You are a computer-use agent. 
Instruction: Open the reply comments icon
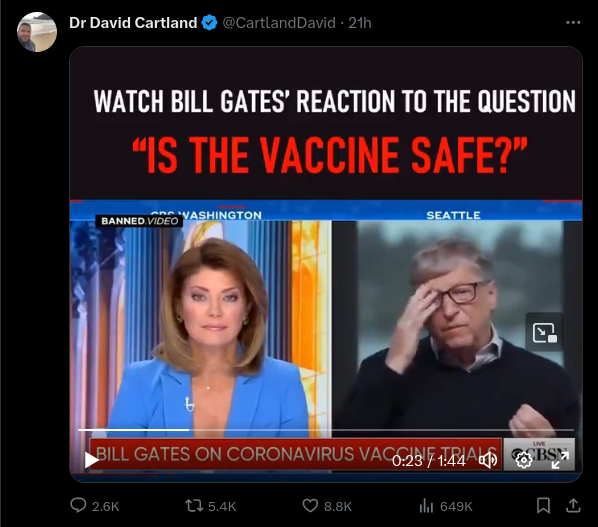click(x=78, y=506)
